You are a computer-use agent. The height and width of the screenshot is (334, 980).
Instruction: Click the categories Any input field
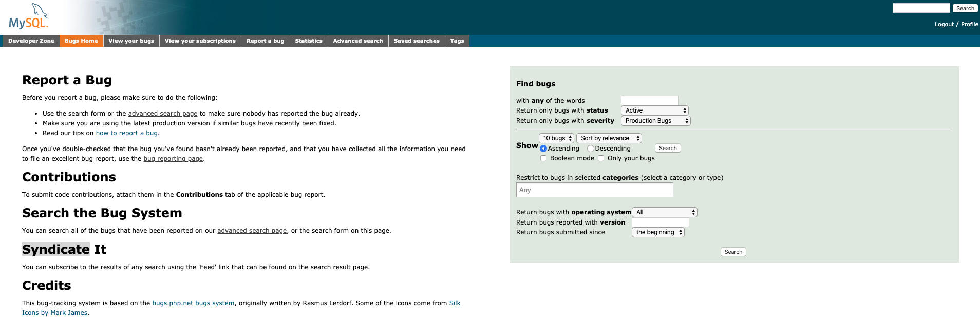click(594, 190)
